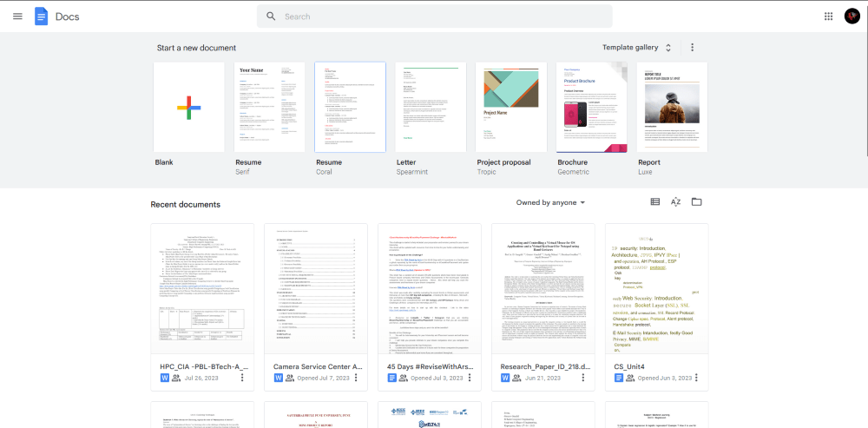Viewport: 868px width, 428px height.
Task: Open the main menu hamburger icon
Action: [17, 16]
